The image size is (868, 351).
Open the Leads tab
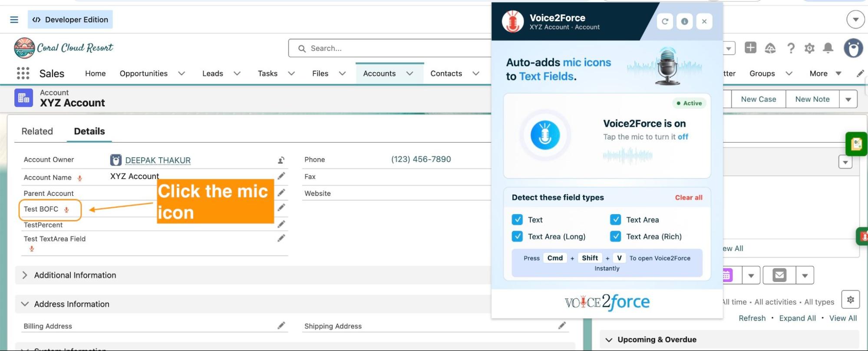(x=213, y=73)
